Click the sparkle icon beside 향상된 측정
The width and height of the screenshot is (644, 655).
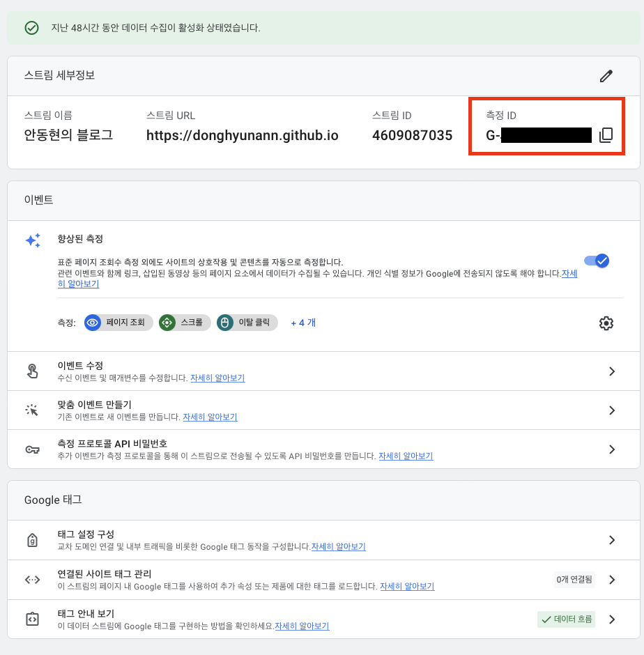pyautogui.click(x=33, y=240)
